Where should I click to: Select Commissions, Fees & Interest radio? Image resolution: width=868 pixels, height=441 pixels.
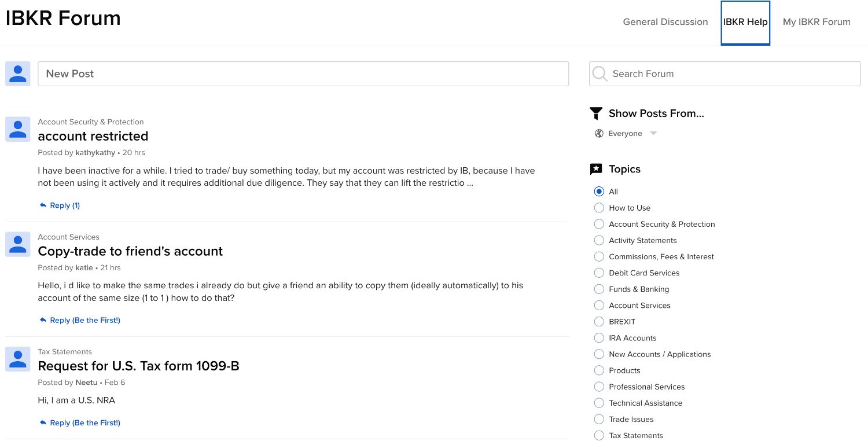tap(599, 256)
